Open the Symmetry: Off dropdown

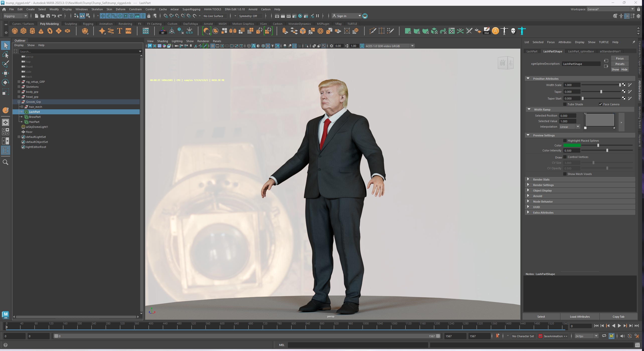(250, 16)
